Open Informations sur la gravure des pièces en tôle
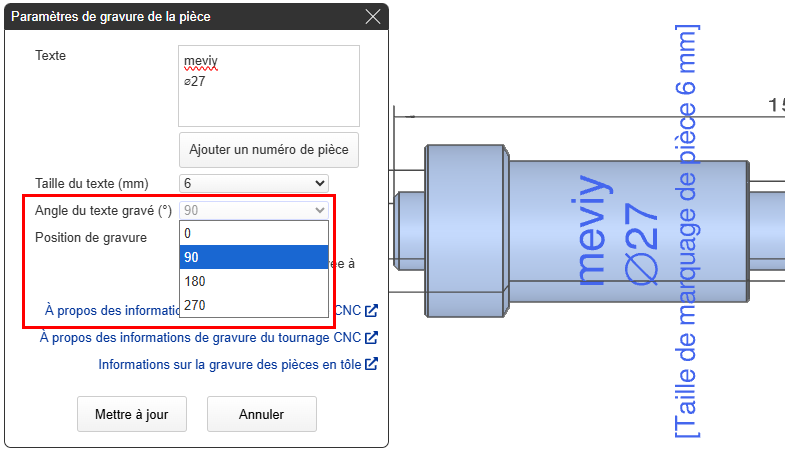 230,364
